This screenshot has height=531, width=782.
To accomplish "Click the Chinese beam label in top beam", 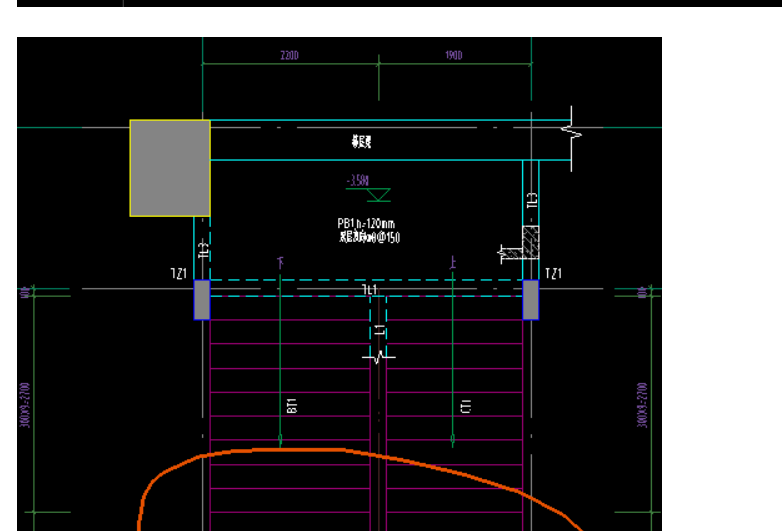I will [362, 142].
